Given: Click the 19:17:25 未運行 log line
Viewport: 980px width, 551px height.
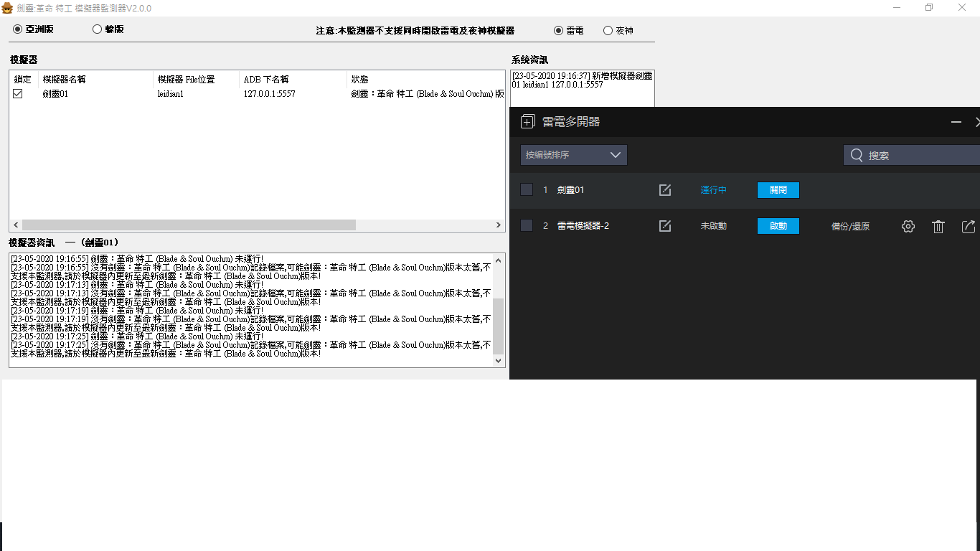Looking at the screenshot, I should pyautogui.click(x=137, y=336).
